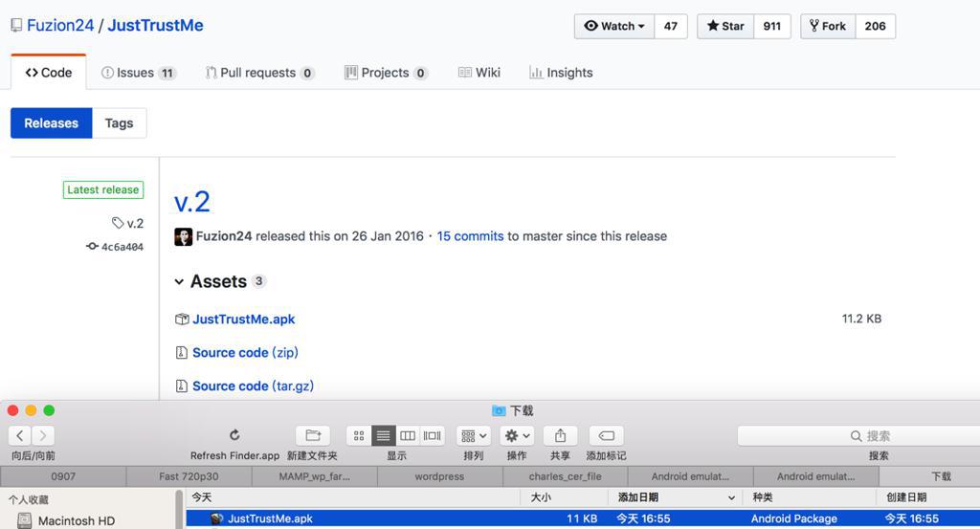Click the green zoom button on Finder

[x=49, y=410]
